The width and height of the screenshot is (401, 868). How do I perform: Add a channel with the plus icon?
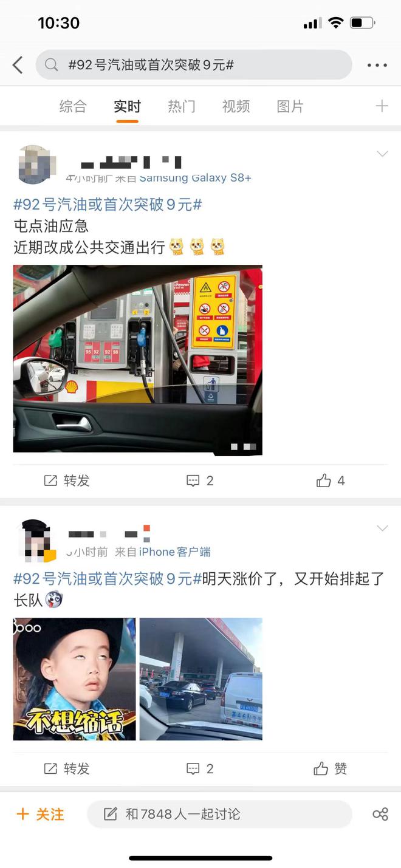point(382,106)
